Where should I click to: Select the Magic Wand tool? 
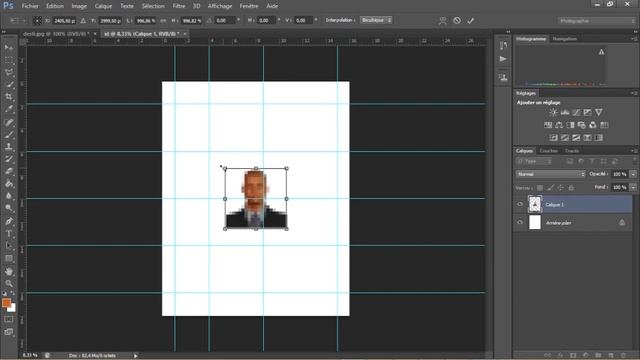[x=9, y=84]
